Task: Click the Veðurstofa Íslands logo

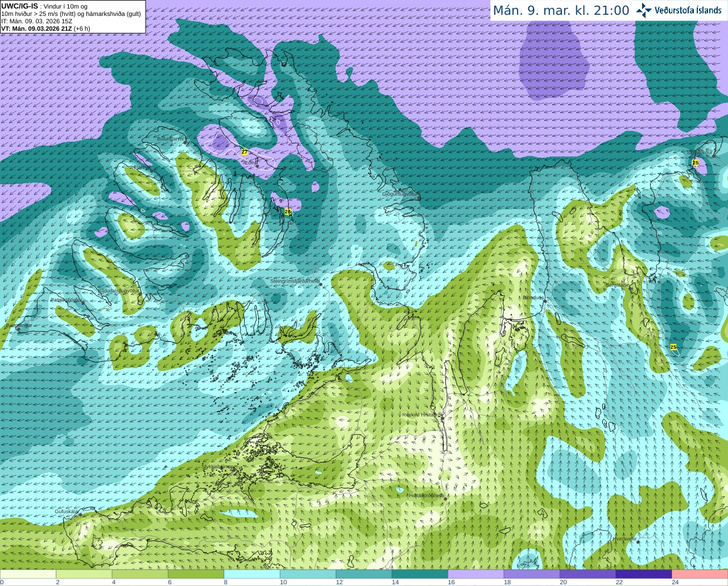Action: [x=679, y=10]
